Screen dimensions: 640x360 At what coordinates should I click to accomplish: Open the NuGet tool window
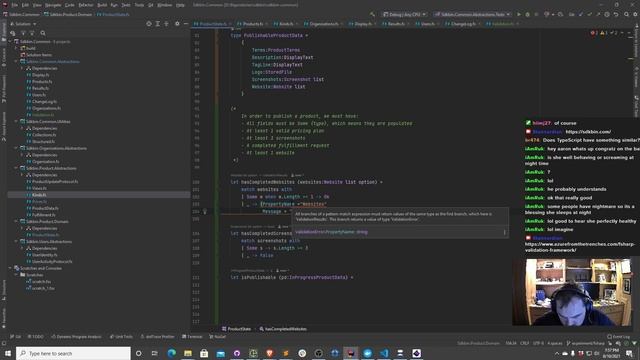tap(218, 337)
